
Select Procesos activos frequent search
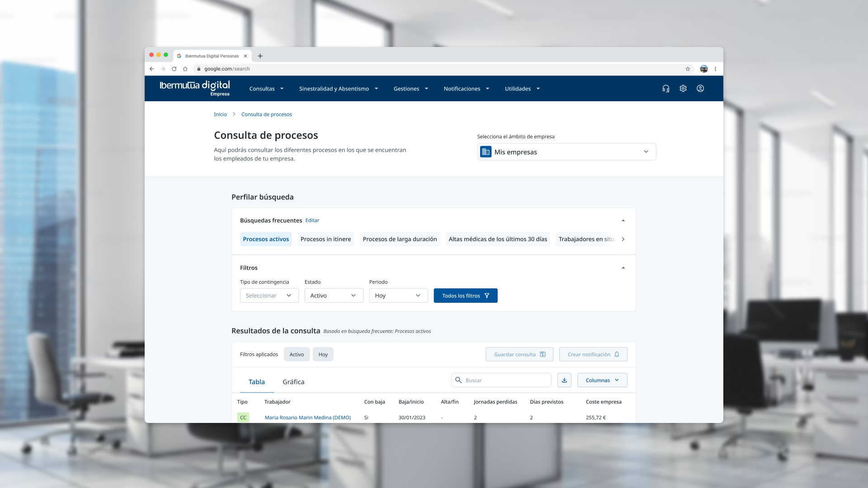click(266, 239)
